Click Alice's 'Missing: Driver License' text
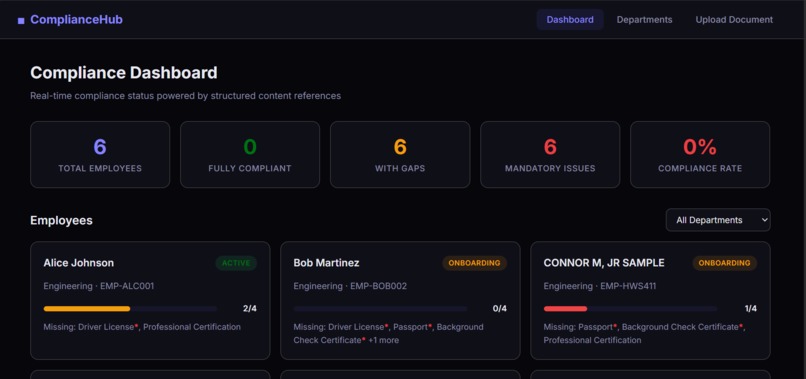This screenshot has height=379, width=806. (89, 327)
